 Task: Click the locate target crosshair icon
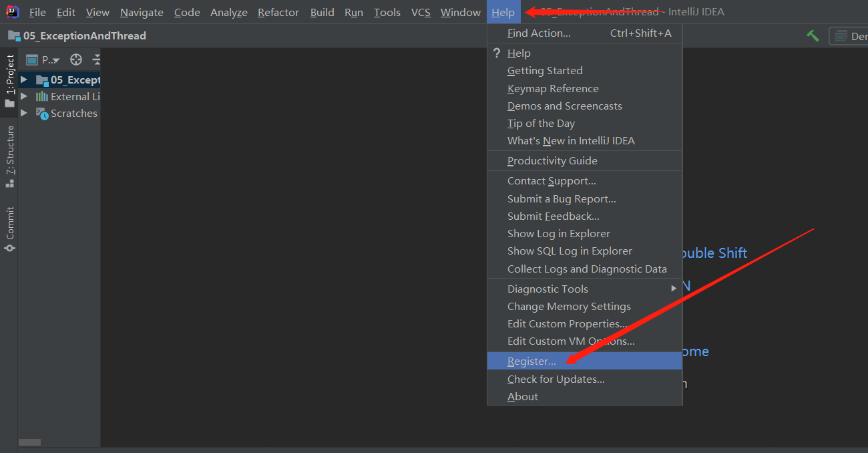tap(76, 59)
